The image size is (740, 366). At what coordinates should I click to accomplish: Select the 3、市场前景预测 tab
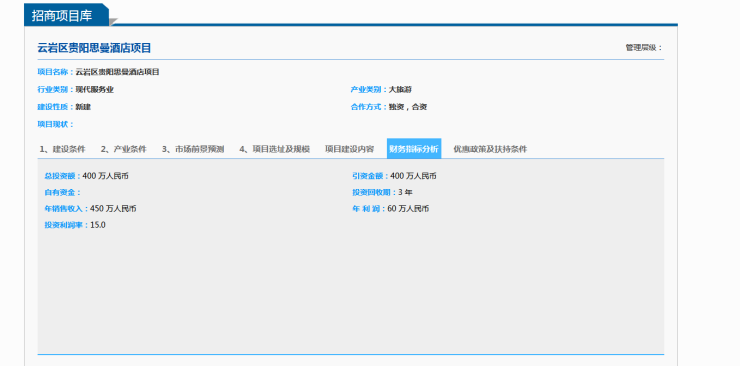(x=193, y=149)
